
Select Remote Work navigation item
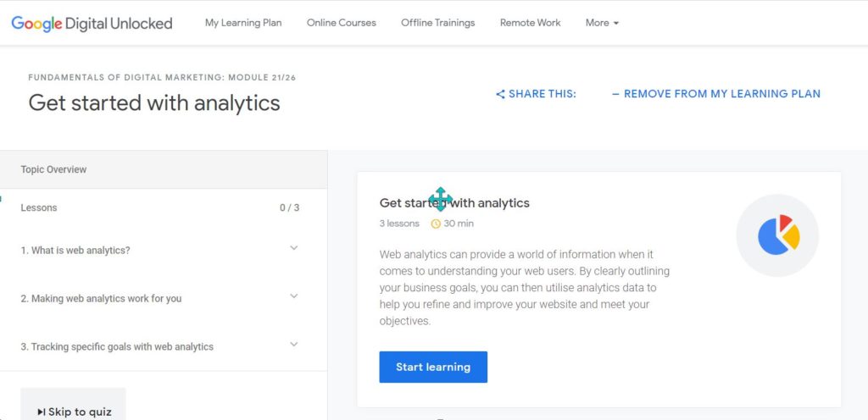coord(530,23)
